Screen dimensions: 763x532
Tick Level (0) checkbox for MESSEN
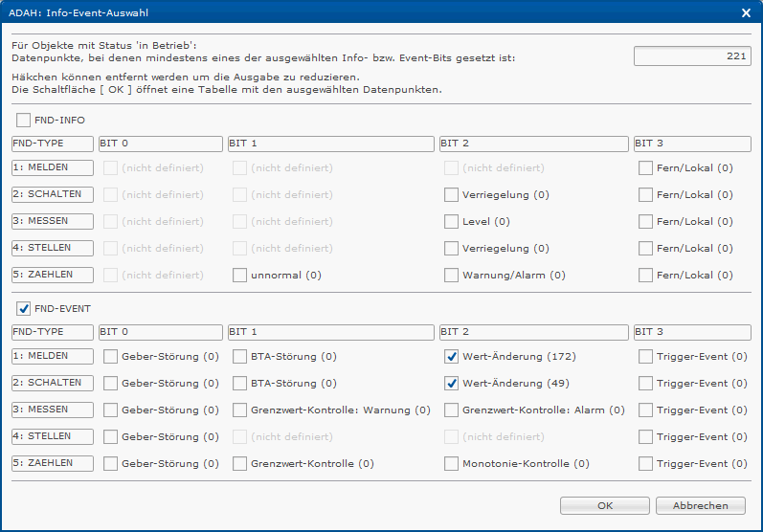(x=451, y=221)
